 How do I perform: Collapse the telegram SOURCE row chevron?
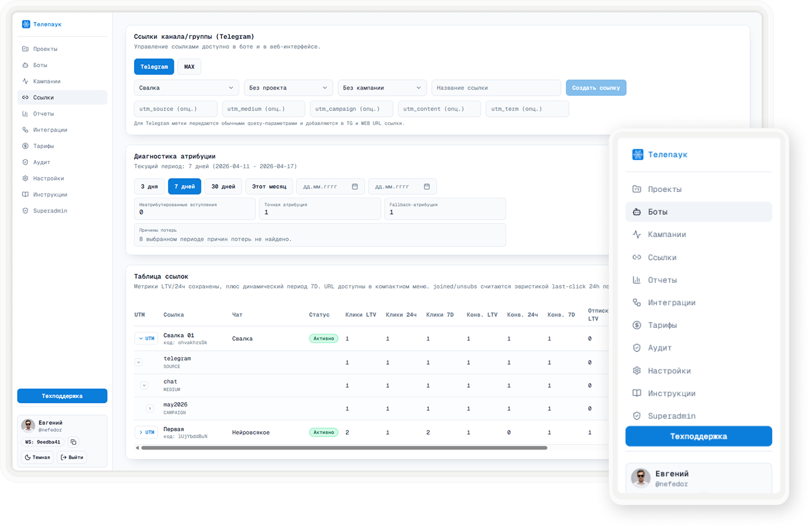139,362
